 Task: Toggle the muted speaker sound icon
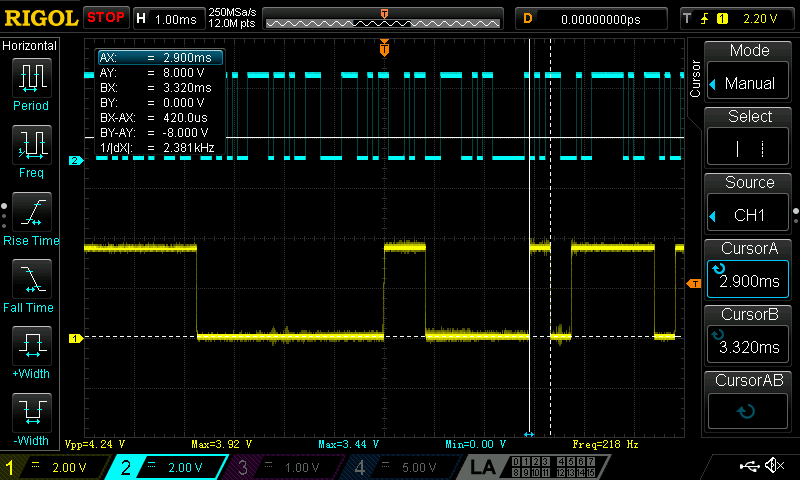(x=774, y=466)
